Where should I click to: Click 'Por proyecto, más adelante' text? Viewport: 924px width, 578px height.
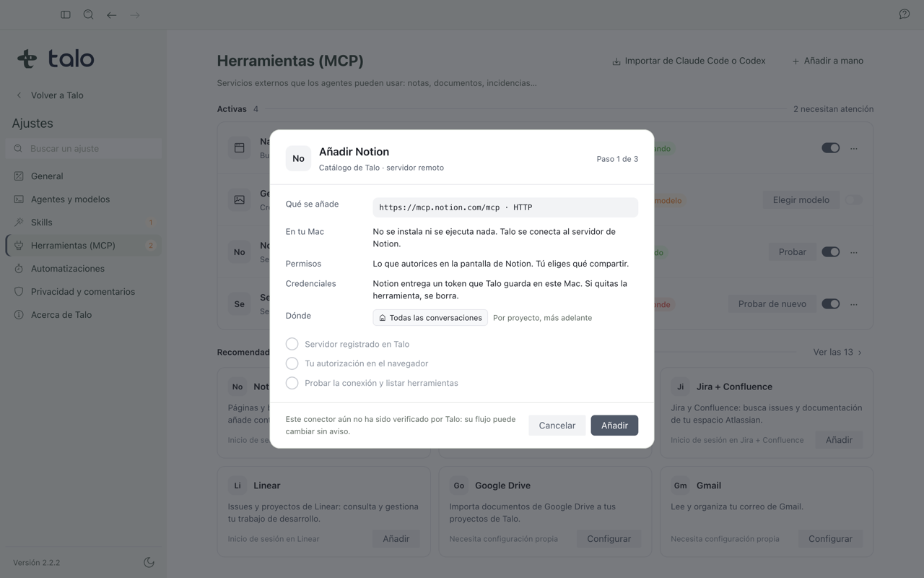(542, 318)
